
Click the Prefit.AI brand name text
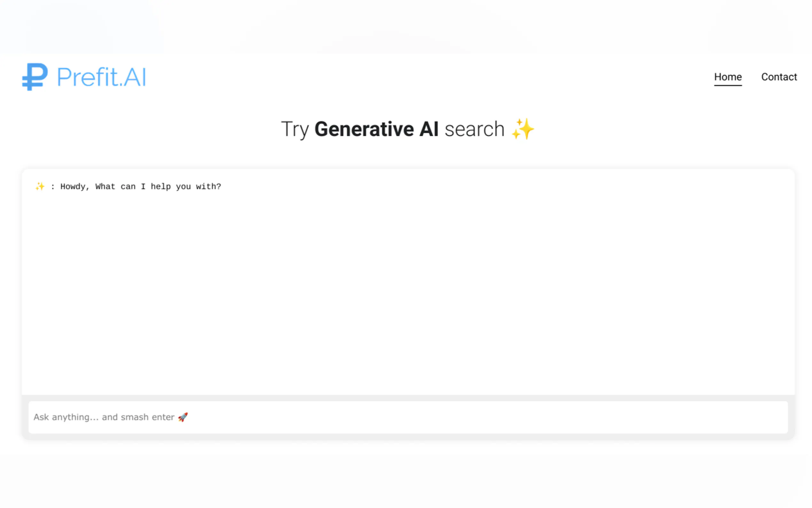[101, 77]
